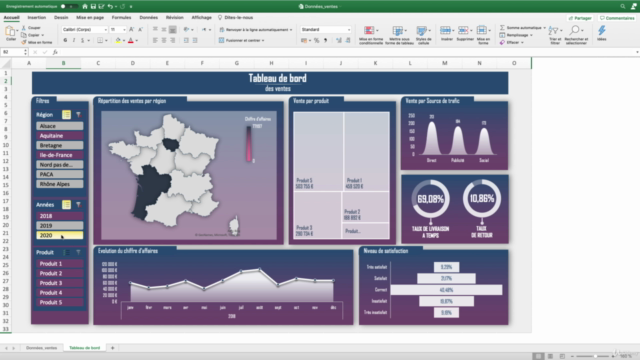Center text horizontally
Viewport: 640px width, 360px height.
click(164, 40)
